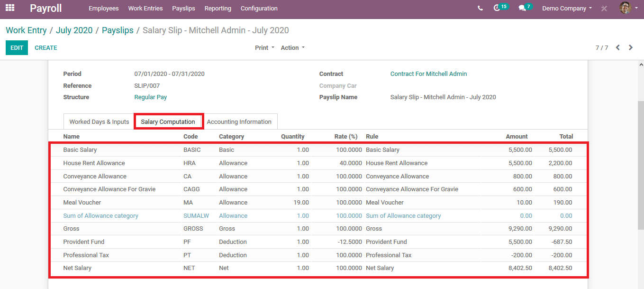Click the debug tools X icon
Viewport: 644px width, 289px height.
[604, 9]
